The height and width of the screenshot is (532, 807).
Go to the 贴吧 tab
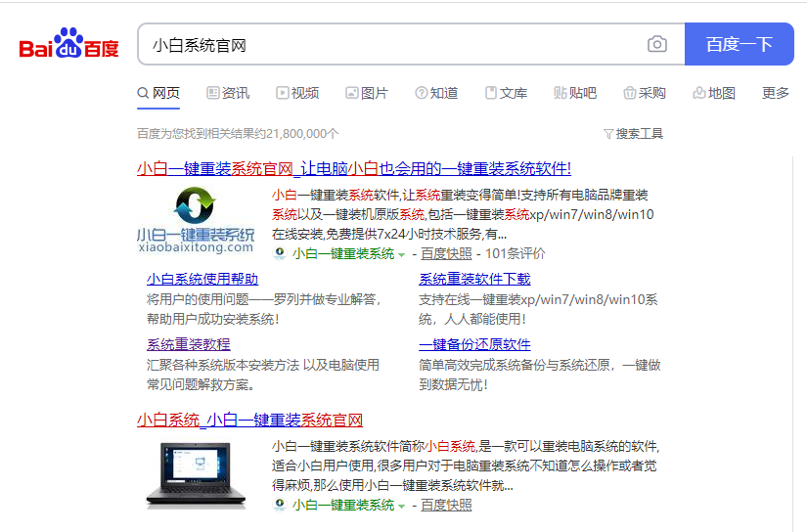[x=575, y=93]
